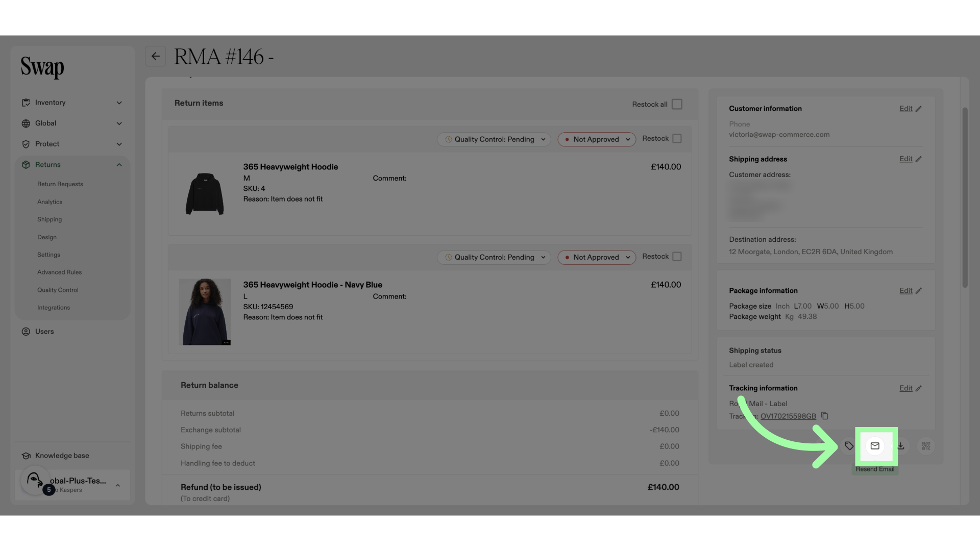Click the back arrow beside RMA #146
This screenshot has height=551, width=980.
pos(156,56)
